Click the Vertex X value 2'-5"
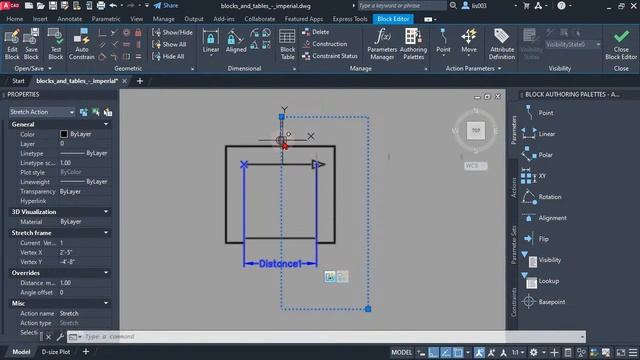640x360 pixels. click(68, 252)
